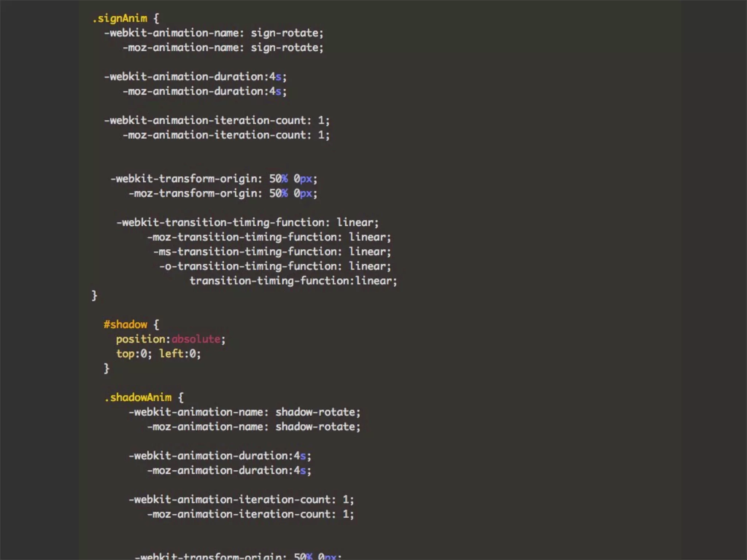Place cursor on the 'position' property
Viewport: 747px width, 560px height.
click(x=141, y=339)
